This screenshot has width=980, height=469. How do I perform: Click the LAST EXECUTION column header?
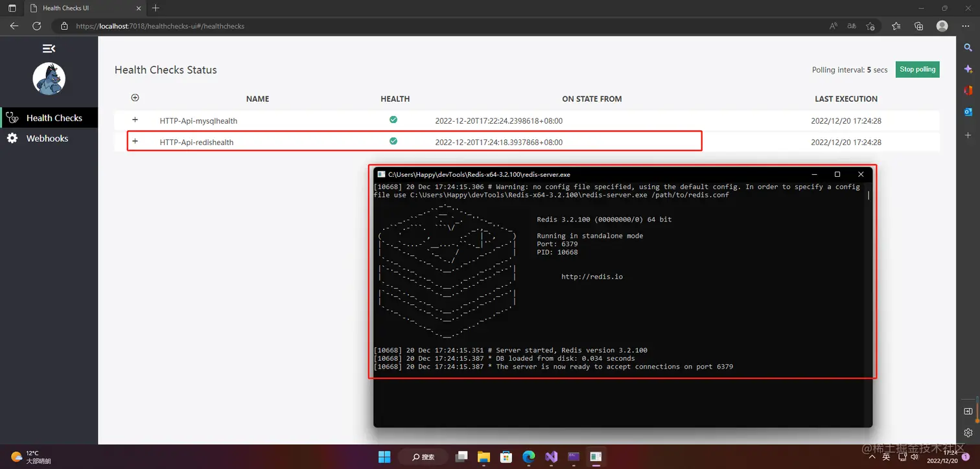pos(846,99)
